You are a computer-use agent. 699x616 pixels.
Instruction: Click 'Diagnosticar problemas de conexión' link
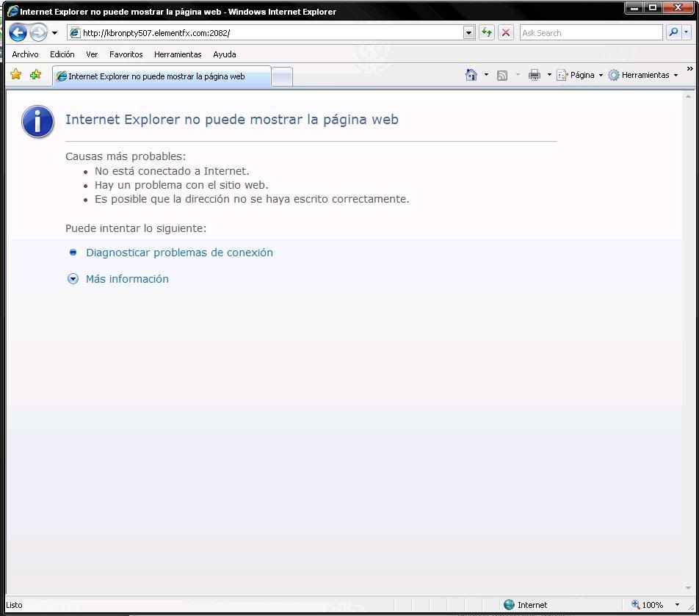179,253
